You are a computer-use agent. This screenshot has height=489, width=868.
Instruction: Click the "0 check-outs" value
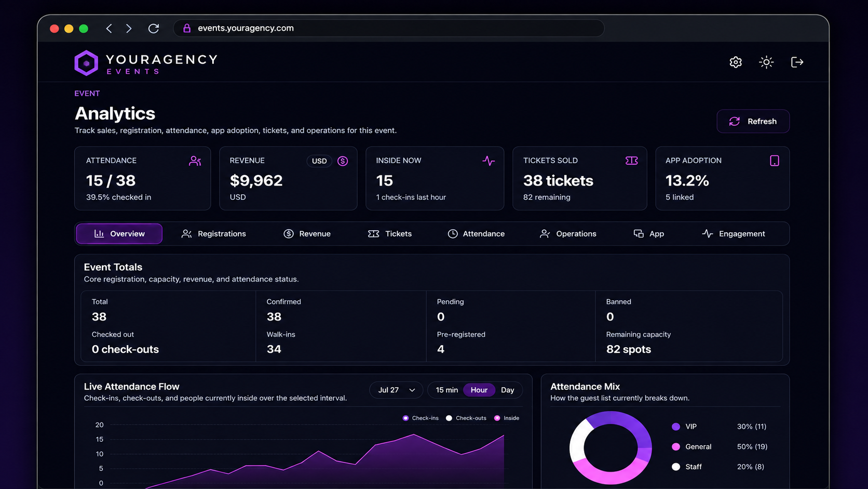coord(125,349)
